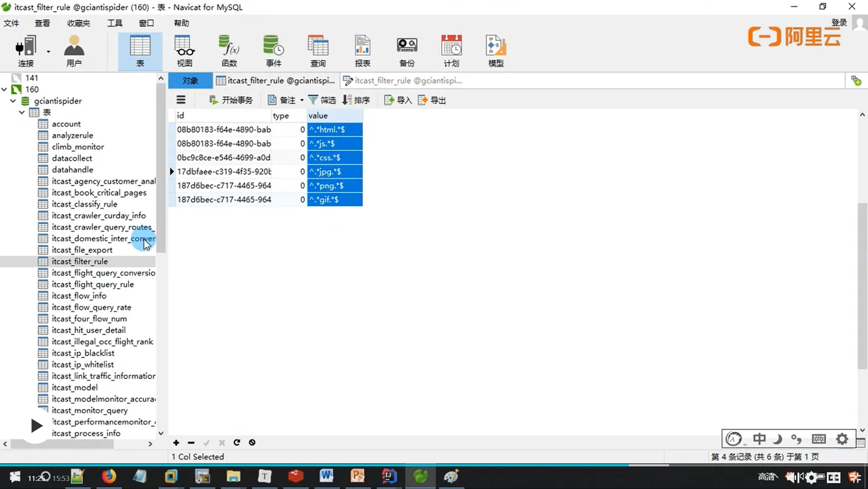868x489 pixels.
Task: Delete record with the minus icon
Action: [191, 442]
